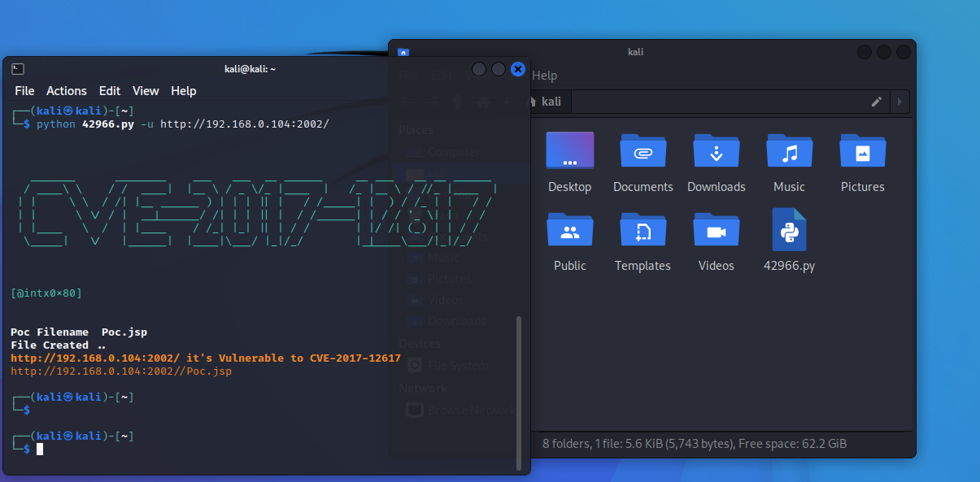Click the python 42966.py command line
980x482 pixels.
182,124
